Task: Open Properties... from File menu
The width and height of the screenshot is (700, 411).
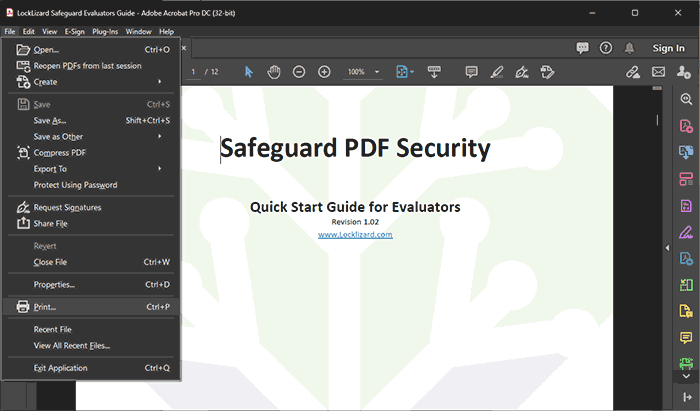Action: tap(92, 285)
